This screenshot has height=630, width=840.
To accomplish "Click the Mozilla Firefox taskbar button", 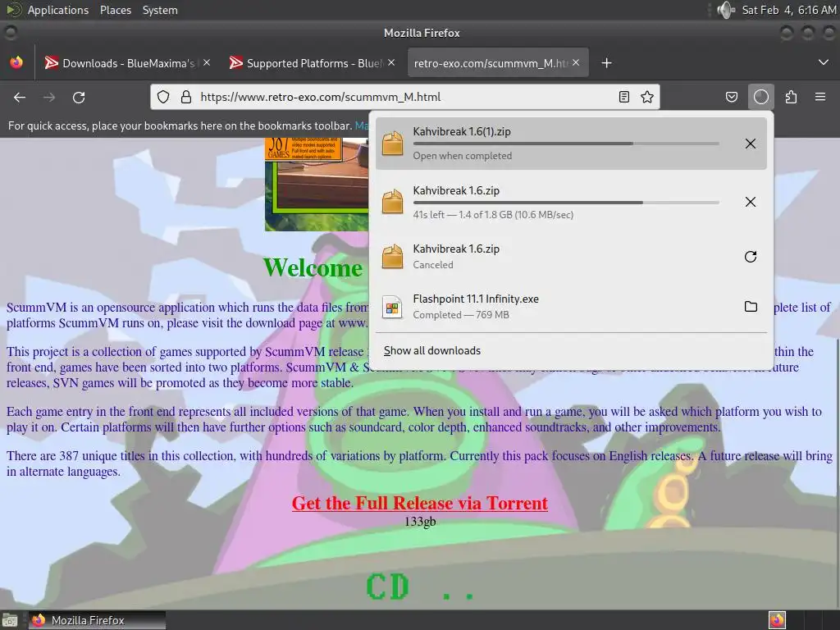I will click(97, 620).
